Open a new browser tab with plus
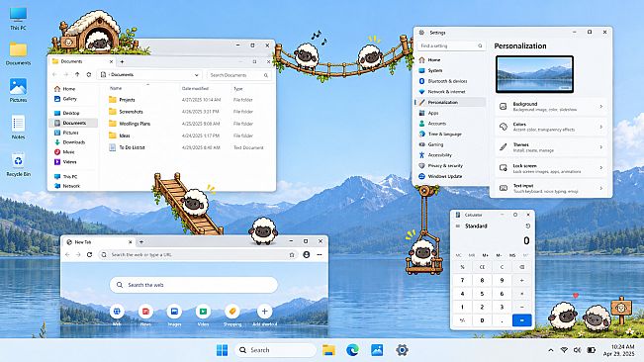This screenshot has width=644, height=362. [x=141, y=242]
